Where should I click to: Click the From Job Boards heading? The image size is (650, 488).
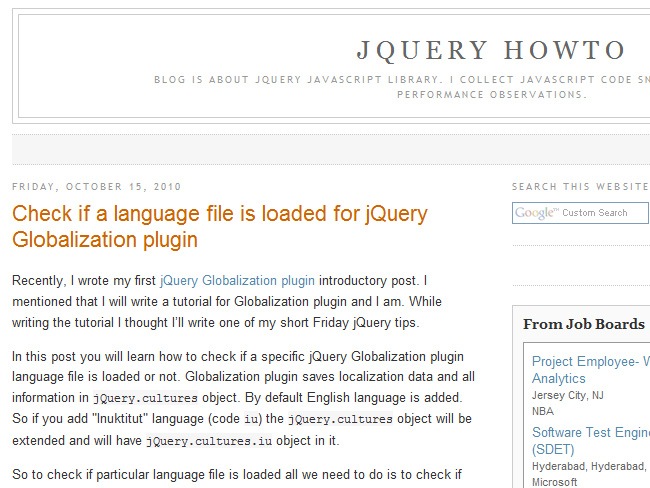(584, 324)
